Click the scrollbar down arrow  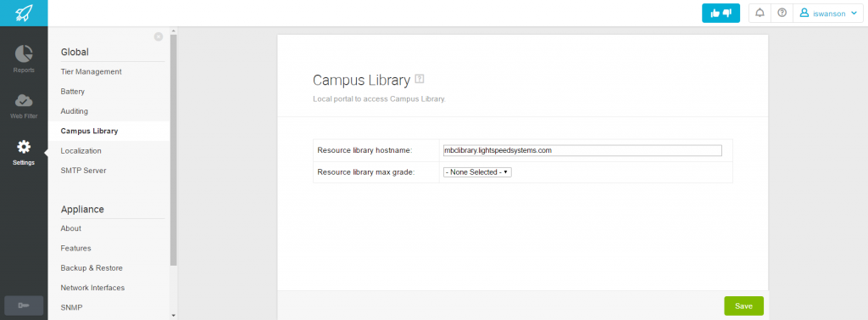click(x=174, y=316)
